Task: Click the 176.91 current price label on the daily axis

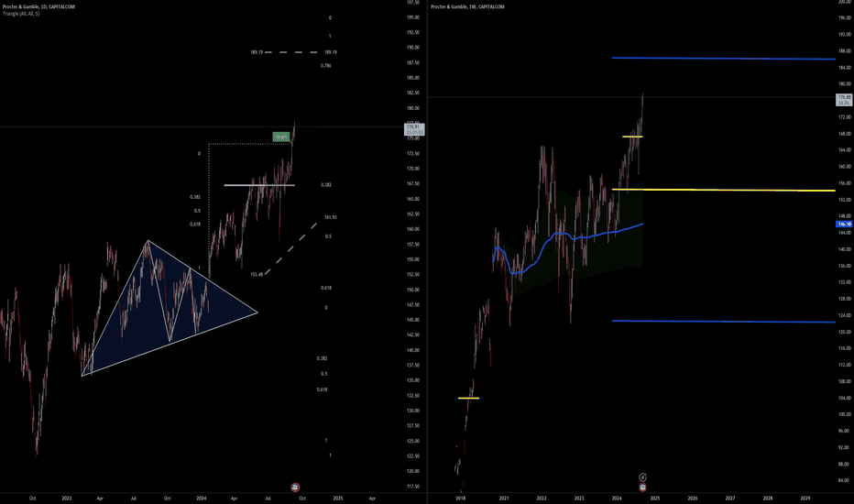Action: 414,130
